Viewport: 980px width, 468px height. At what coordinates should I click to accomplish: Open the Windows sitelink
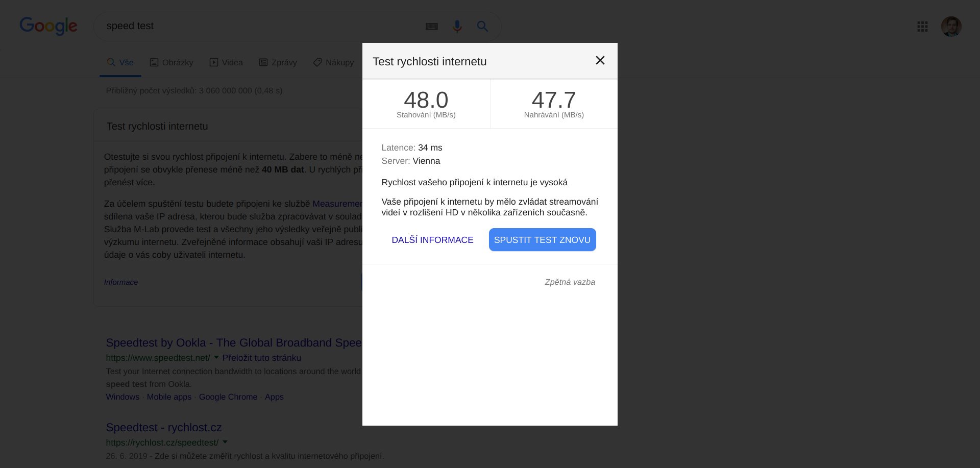(122, 397)
